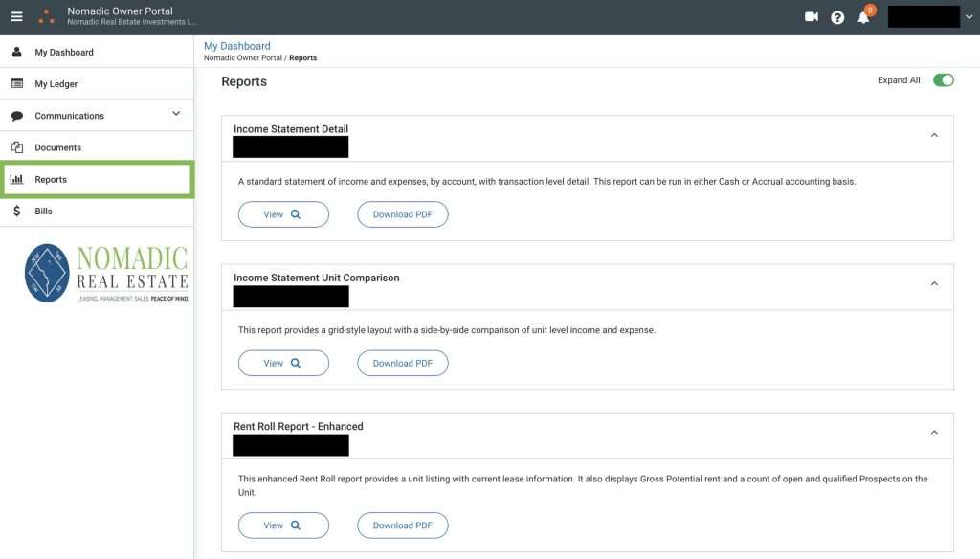
Task: Collapse the Rent Roll Report section
Action: [x=934, y=433]
